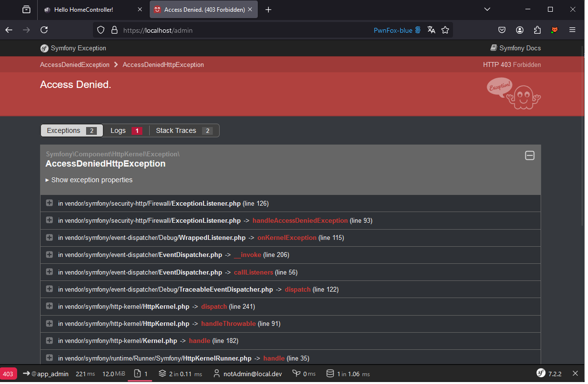The width and height of the screenshot is (588, 384).
Task: Collapse the AccessDeniedHttpException block with the minus icon
Action: [x=529, y=155]
